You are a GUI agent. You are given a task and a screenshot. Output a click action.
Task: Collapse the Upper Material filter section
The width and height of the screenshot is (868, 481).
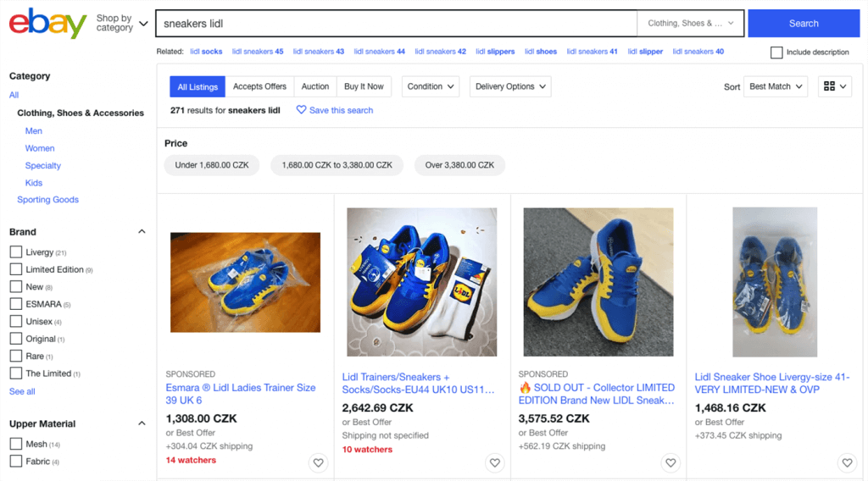142,424
